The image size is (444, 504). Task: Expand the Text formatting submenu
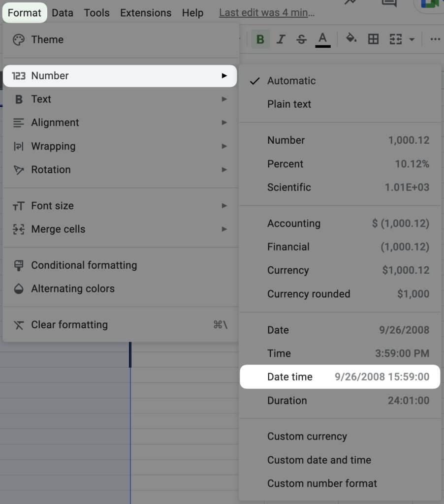[x=41, y=99]
